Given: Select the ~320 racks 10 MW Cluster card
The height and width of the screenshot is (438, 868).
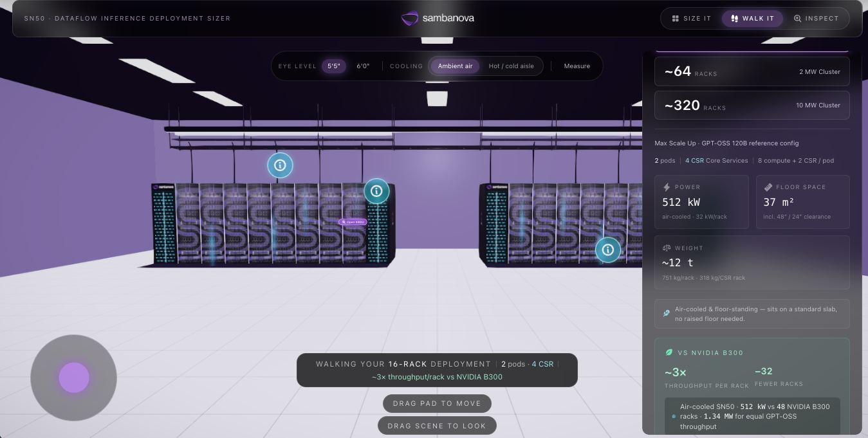Looking at the screenshot, I should coord(752,105).
